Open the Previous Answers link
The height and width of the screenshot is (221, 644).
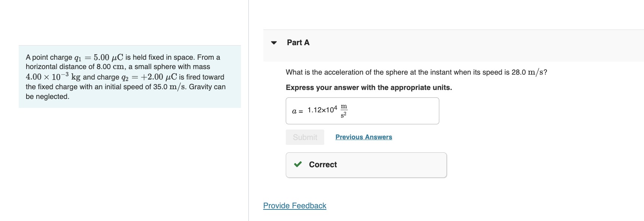(x=363, y=137)
